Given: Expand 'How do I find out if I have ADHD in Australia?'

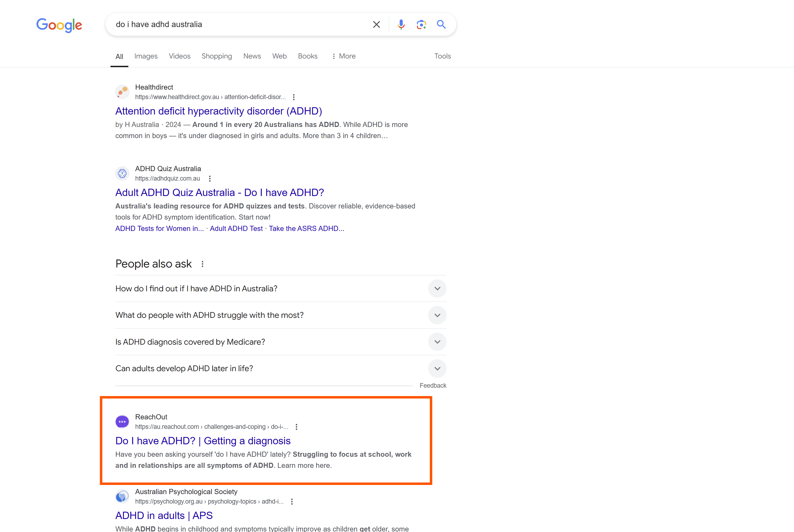Looking at the screenshot, I should 281,289.
